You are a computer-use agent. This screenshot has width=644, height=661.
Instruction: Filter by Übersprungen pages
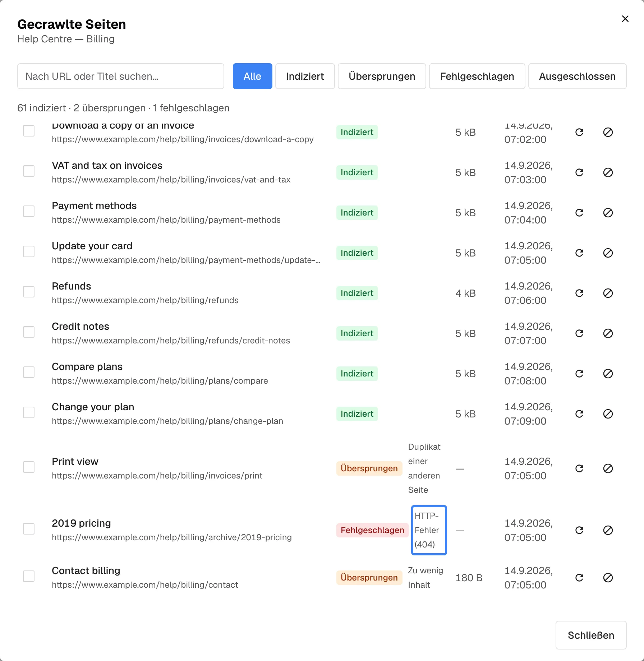[x=382, y=76]
